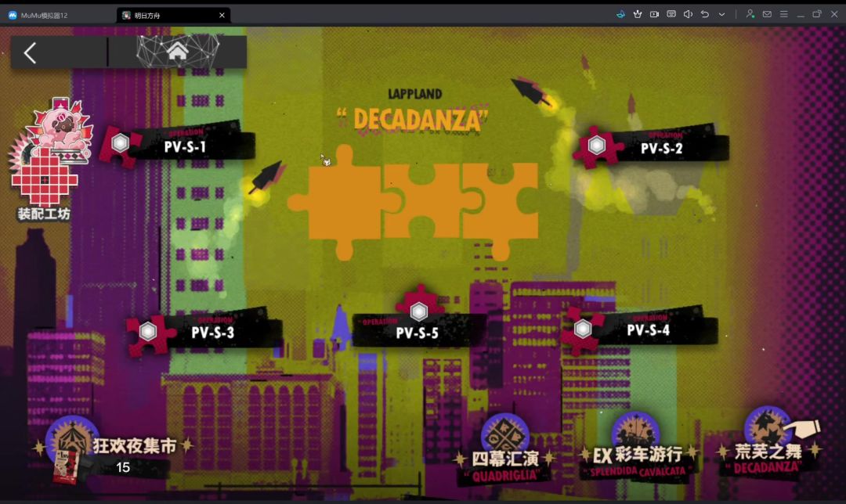The height and width of the screenshot is (504, 846).
Task: Click the emulator volume speaker icon
Action: point(688,15)
